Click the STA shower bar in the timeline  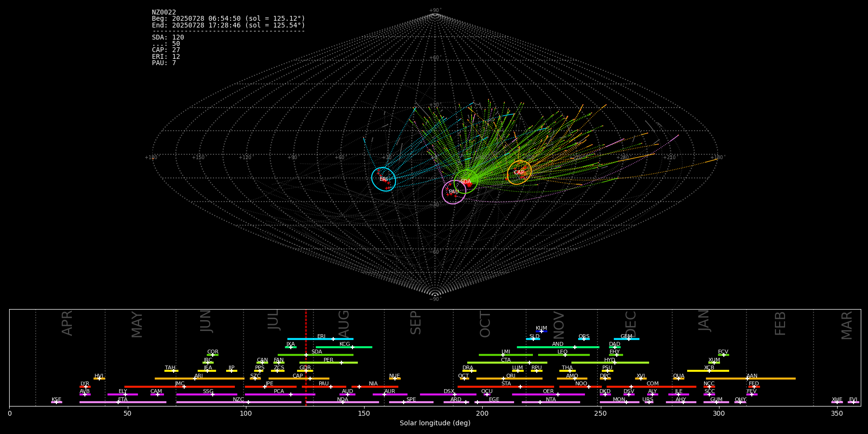[506, 387]
